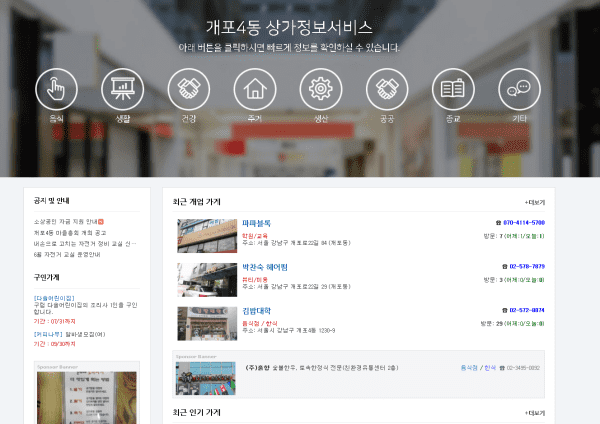Image resolution: width=600 pixels, height=424 pixels.
Task: Open the 소상공인 자금 지원 안내 notice
Action: point(66,222)
